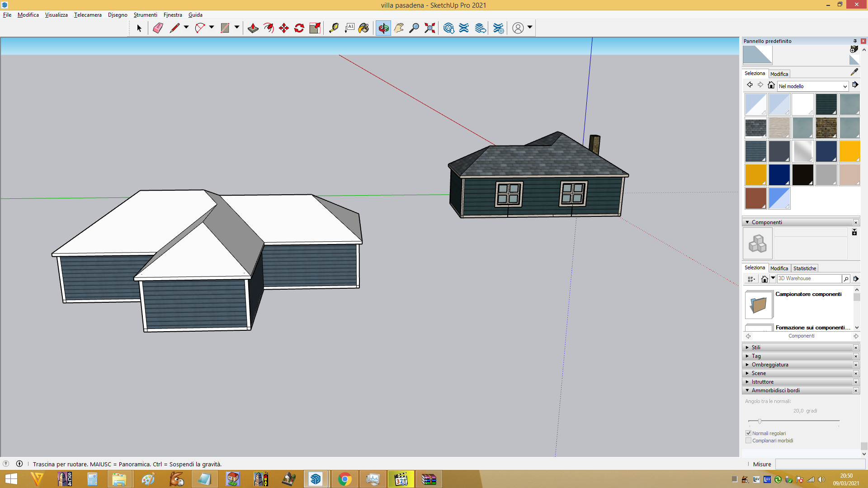Open the Extension Warehouse icon
The height and width of the screenshot is (488, 868).
464,28
